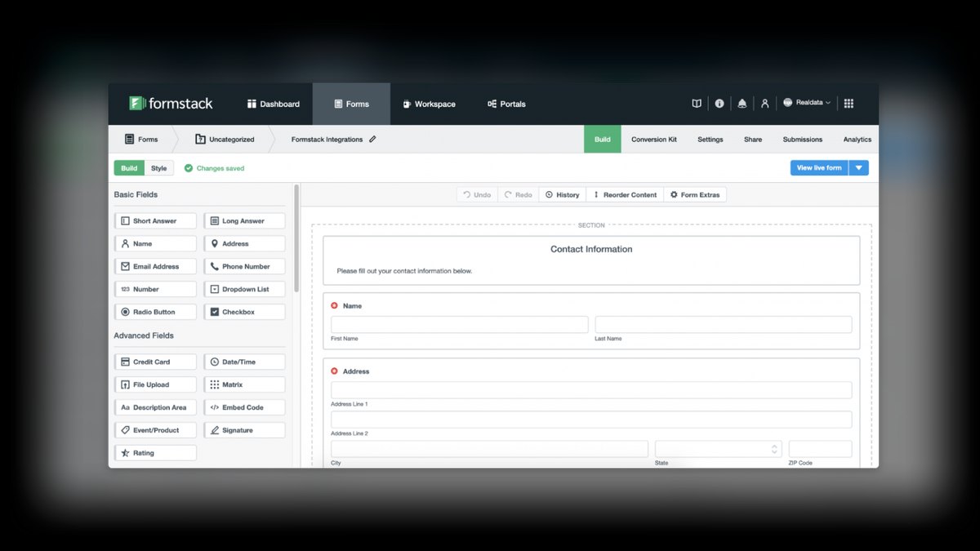Open the apps grid icon
The width and height of the screenshot is (980, 551).
click(x=849, y=104)
